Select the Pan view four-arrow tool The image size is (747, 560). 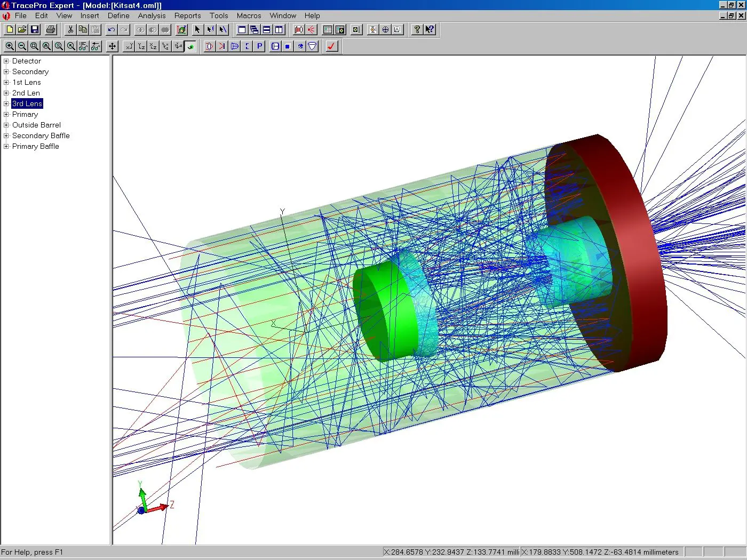click(112, 46)
